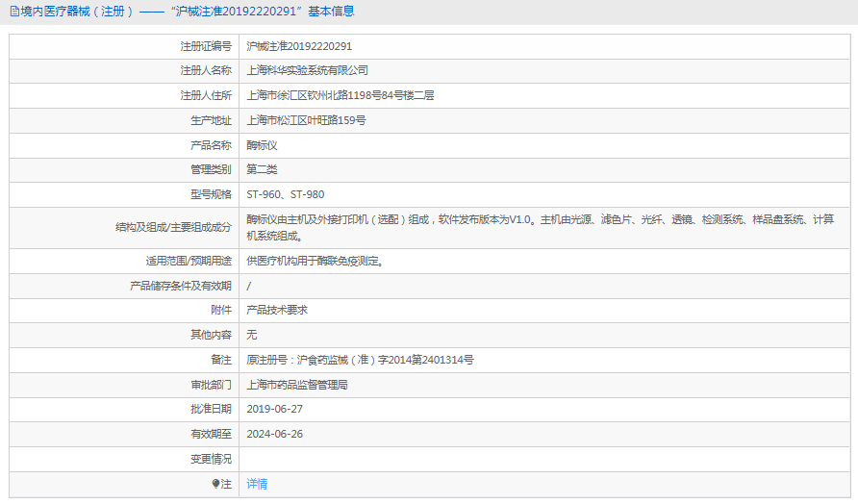Select the slash value of storage conditions
The width and height of the screenshot is (858, 504).
click(248, 287)
